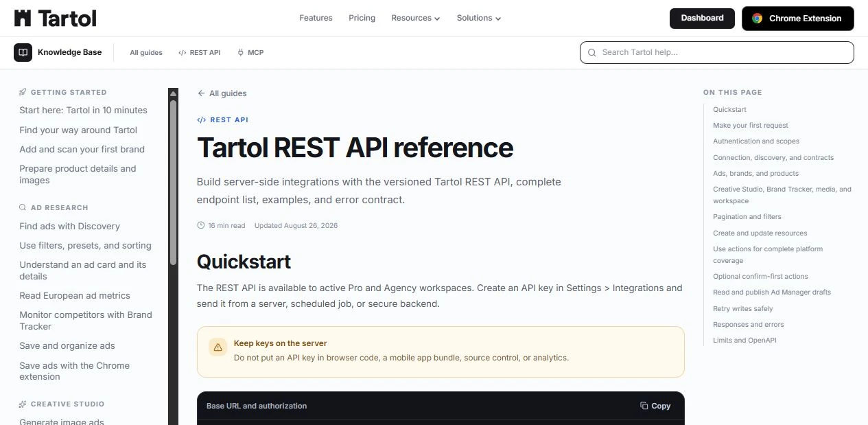
Task: Jump to Limits and OpenAPI section
Action: coord(744,340)
